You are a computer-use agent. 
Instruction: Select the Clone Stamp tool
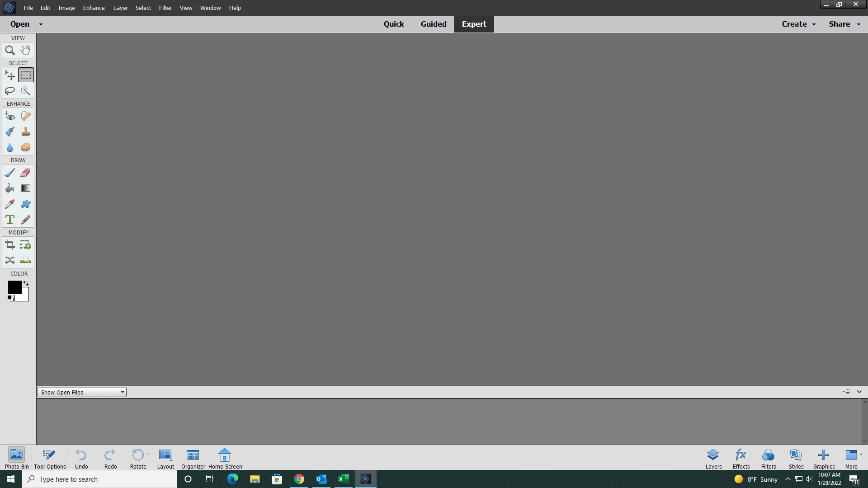(26, 131)
